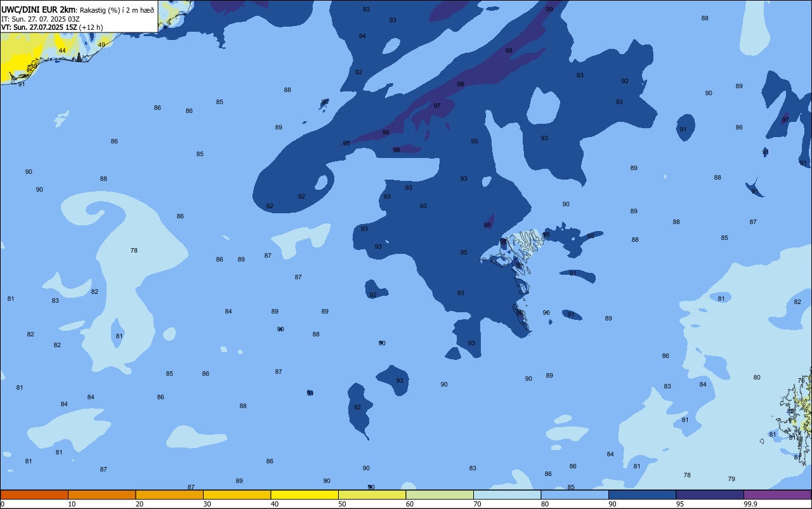Click the 'Rakastig (%) í 2 m hæð' label
The image size is (812, 509).
coord(117,10)
